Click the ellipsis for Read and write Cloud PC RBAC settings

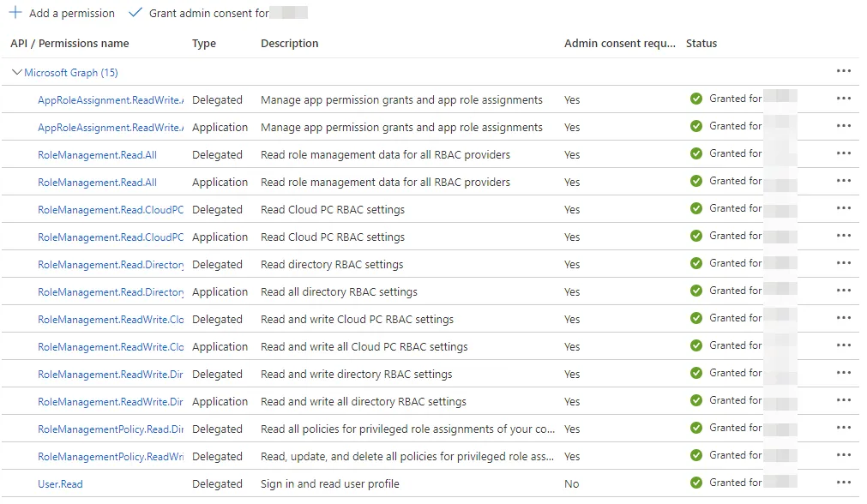pyautogui.click(x=843, y=318)
